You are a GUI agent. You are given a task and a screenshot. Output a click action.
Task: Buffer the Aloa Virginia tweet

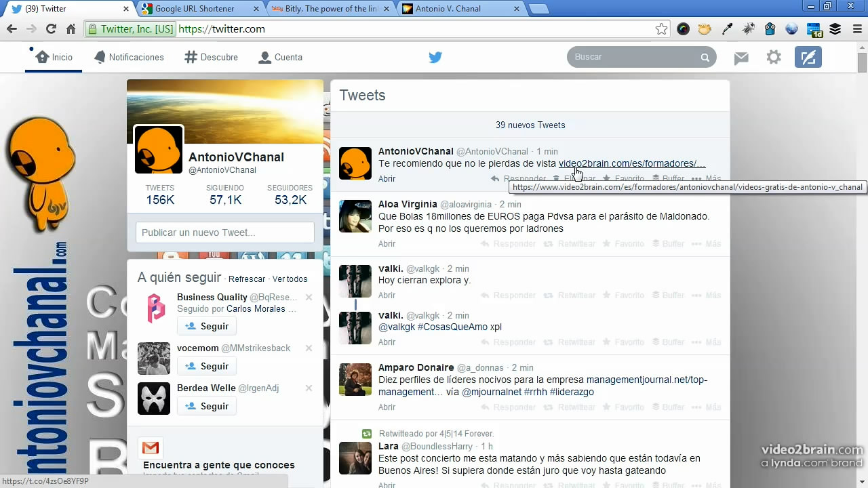click(668, 244)
